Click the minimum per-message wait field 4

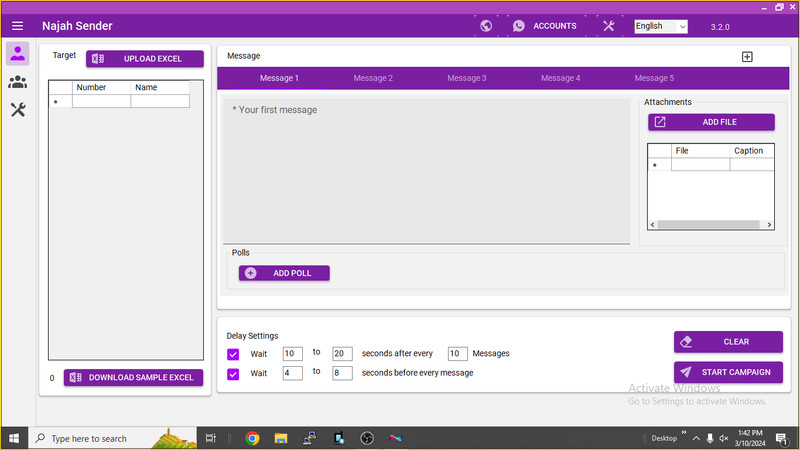(x=292, y=373)
